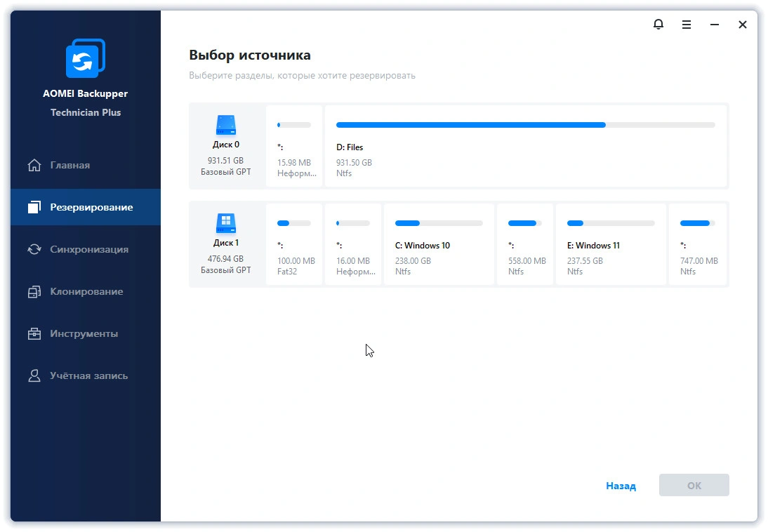Open the hamburger menu in title bar
768x532 pixels.
pyautogui.click(x=687, y=25)
